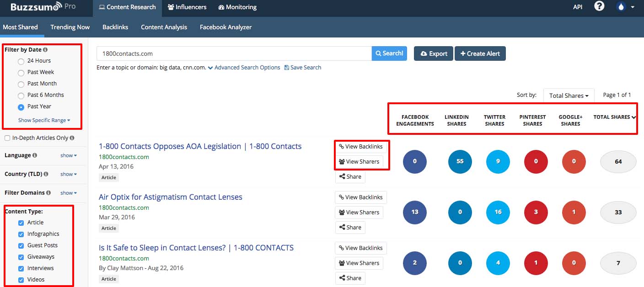View Sharers for the Sleep in Contact Lenses article
Image resolution: width=644 pixels, height=287 pixels.
359,263
